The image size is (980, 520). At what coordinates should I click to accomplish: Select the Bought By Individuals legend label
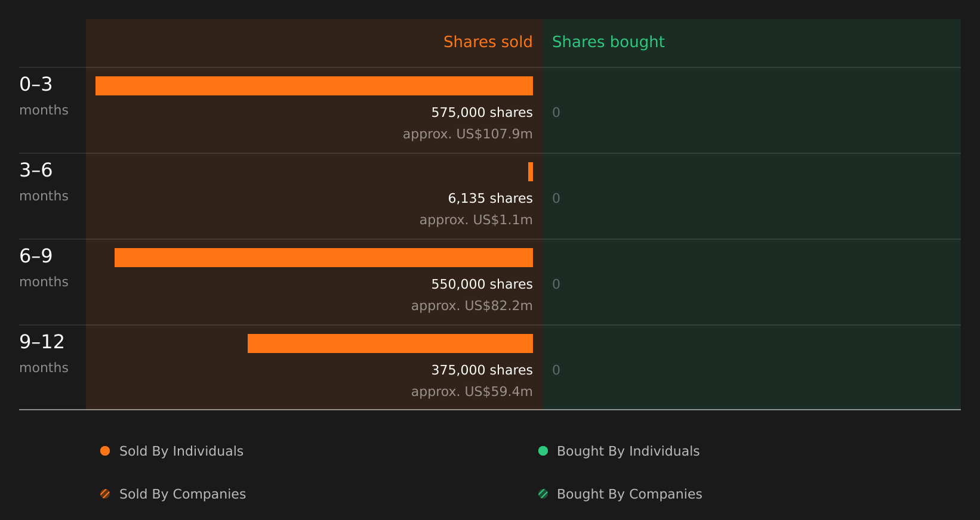tap(628, 451)
